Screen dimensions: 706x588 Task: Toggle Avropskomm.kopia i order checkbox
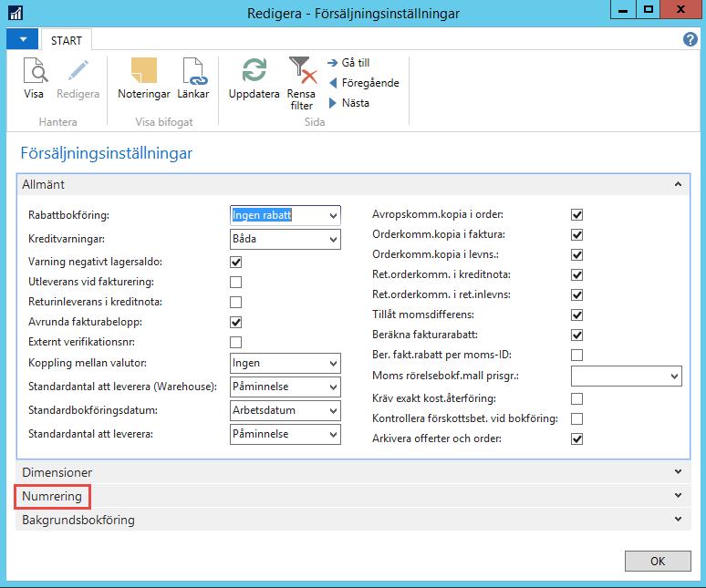click(576, 214)
